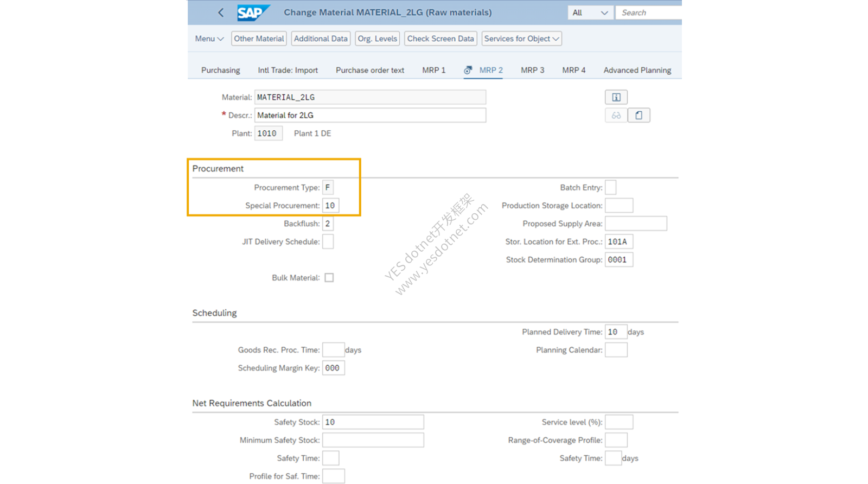Select the MRP 1 tab

(x=433, y=70)
